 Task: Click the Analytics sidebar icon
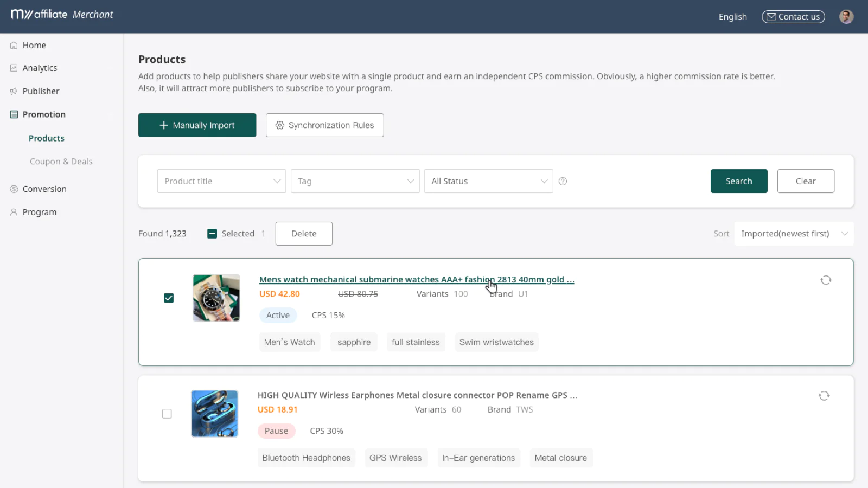click(14, 68)
